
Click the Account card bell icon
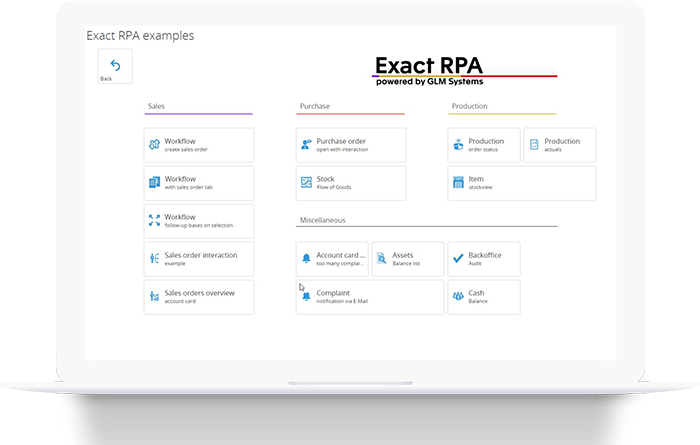click(x=306, y=259)
